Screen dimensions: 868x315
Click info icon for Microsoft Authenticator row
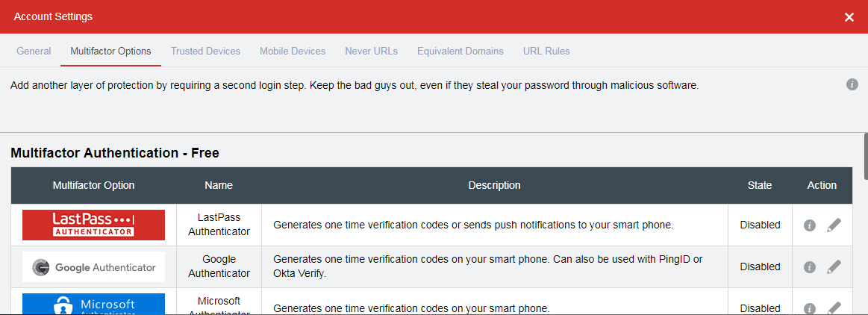coord(809,308)
